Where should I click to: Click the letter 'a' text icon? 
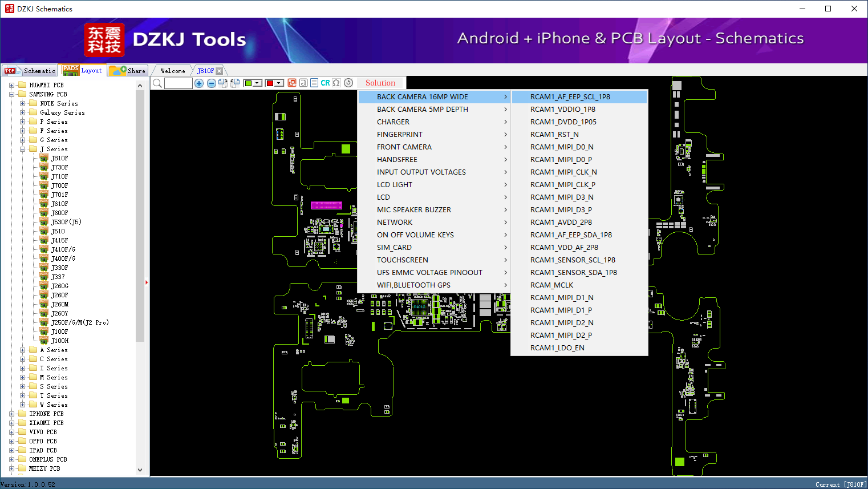pos(303,83)
